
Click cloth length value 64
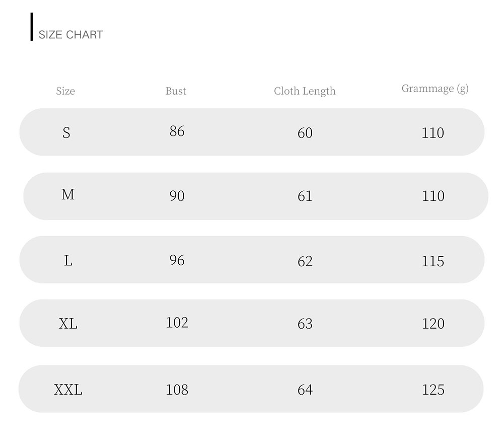tap(305, 390)
